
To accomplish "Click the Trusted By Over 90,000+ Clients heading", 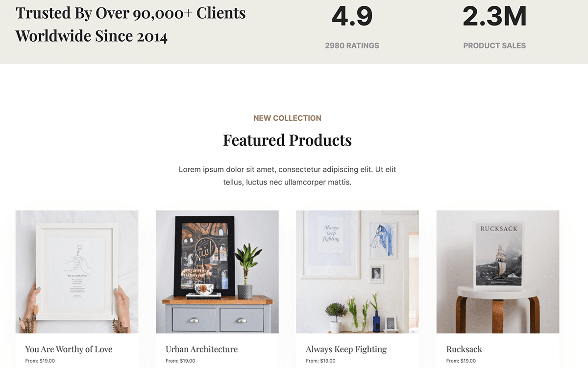I will (x=131, y=25).
